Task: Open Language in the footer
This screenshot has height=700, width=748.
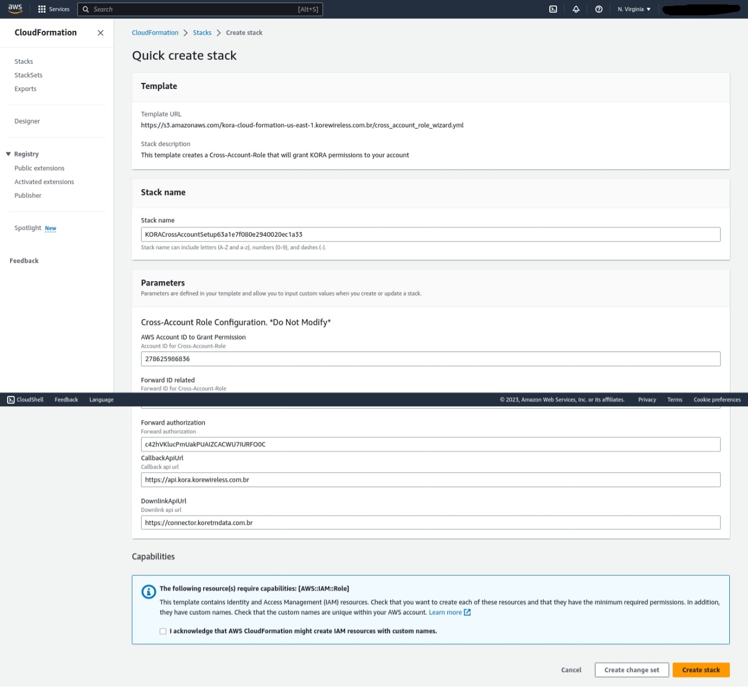Action: tap(102, 400)
